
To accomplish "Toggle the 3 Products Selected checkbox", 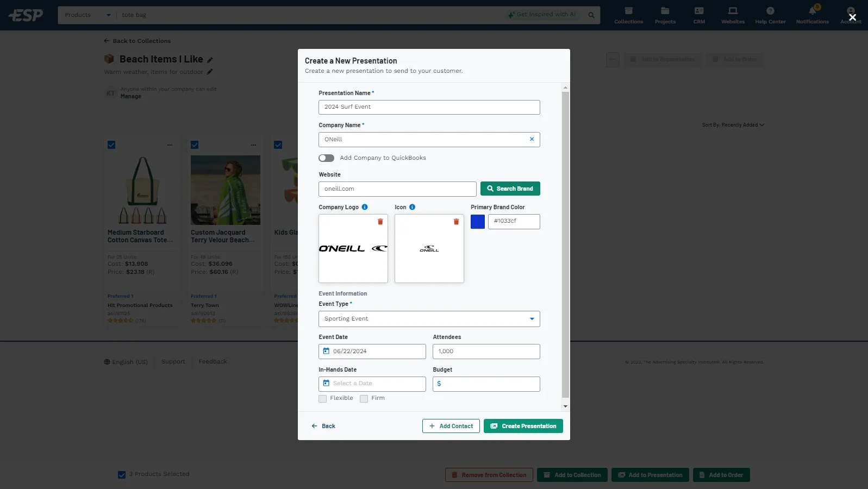I will click(x=122, y=475).
